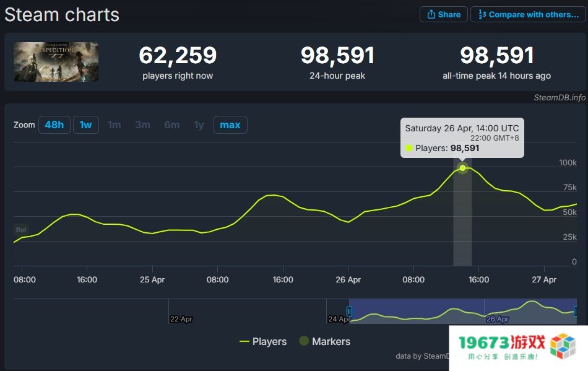Image resolution: width=588 pixels, height=371 pixels.
Task: Switch zoom range to 1w
Action: 85,124
